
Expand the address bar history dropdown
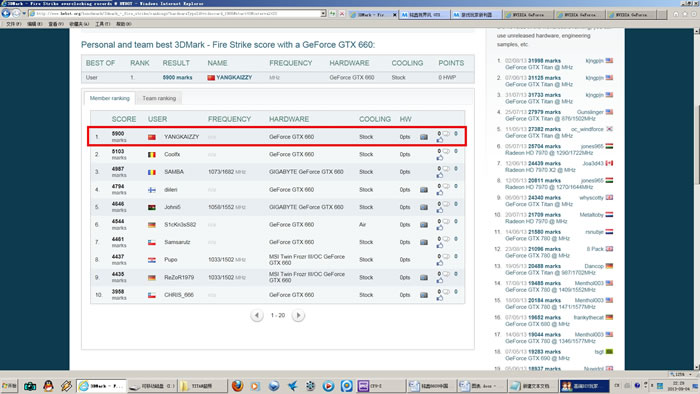coord(323,14)
